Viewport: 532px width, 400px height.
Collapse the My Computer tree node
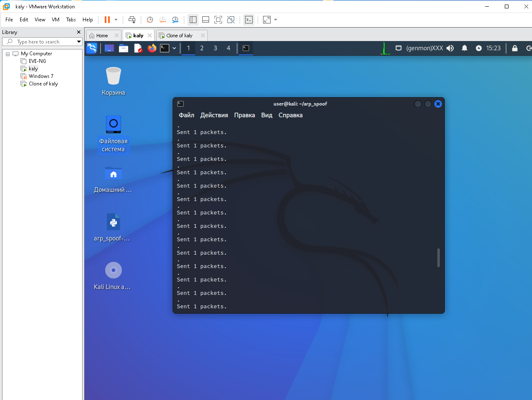point(8,54)
